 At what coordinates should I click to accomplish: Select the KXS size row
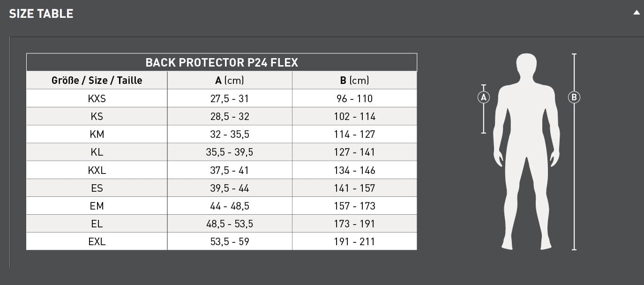point(222,98)
